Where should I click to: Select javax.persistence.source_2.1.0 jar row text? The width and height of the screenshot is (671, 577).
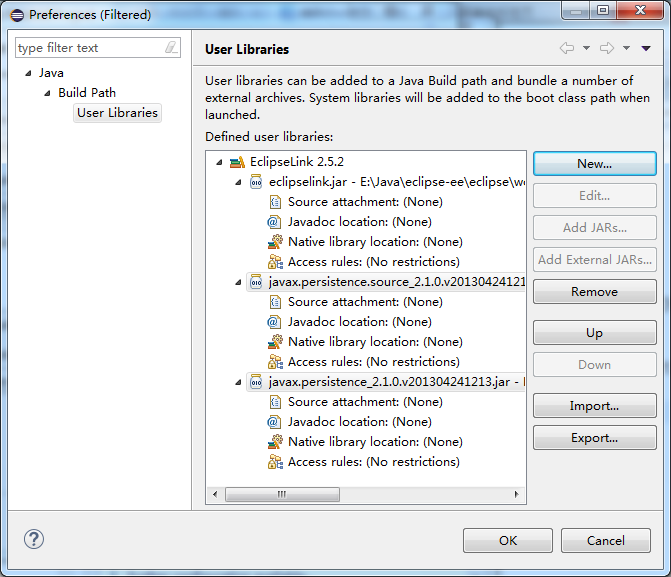(x=396, y=282)
